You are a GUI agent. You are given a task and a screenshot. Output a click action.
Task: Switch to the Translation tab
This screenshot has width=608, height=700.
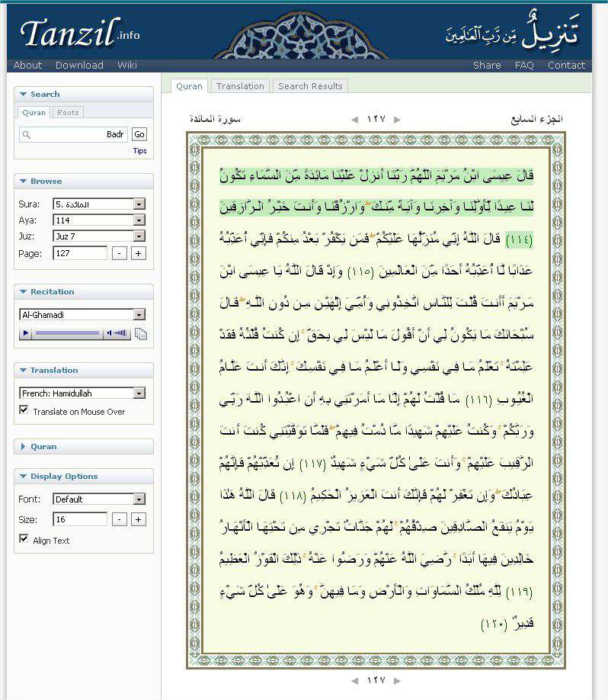pos(240,86)
